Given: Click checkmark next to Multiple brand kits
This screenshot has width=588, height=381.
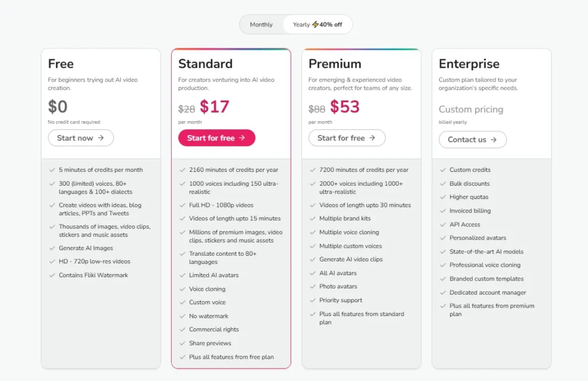Looking at the screenshot, I should point(313,219).
